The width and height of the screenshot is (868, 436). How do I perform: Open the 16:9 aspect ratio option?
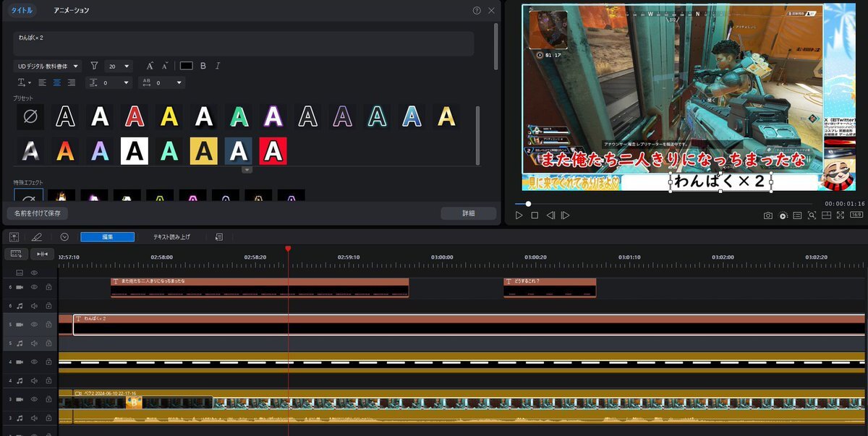coord(856,215)
